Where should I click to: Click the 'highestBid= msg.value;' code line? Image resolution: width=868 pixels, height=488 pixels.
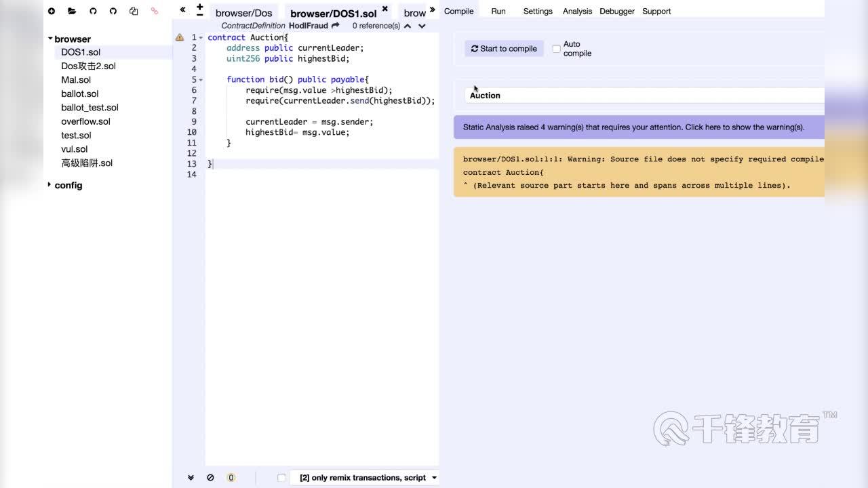tap(298, 132)
